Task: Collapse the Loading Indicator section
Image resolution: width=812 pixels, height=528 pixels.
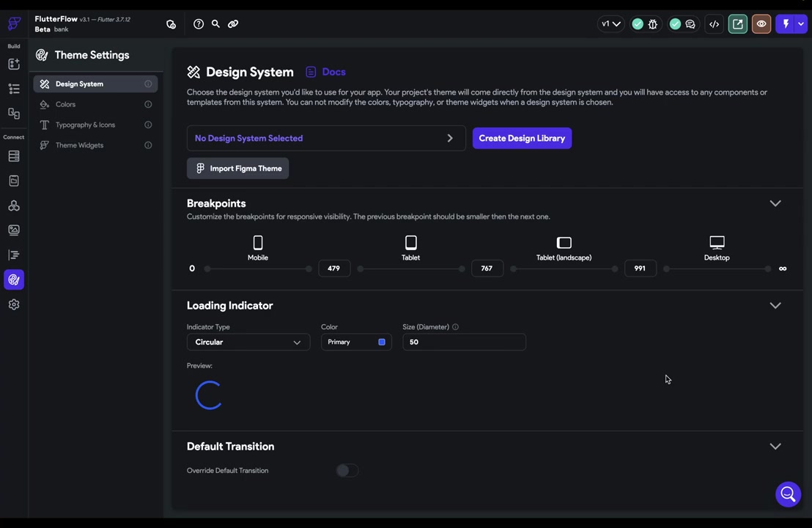Action: [775, 305]
